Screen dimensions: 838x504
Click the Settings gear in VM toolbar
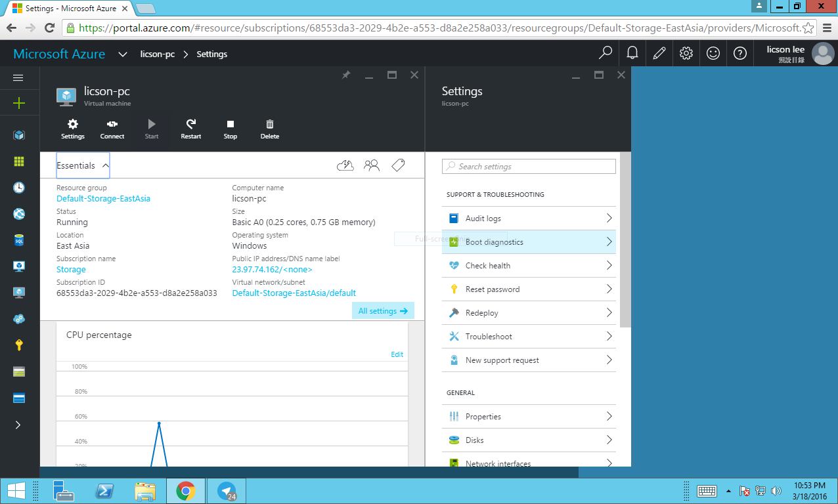[x=73, y=129]
